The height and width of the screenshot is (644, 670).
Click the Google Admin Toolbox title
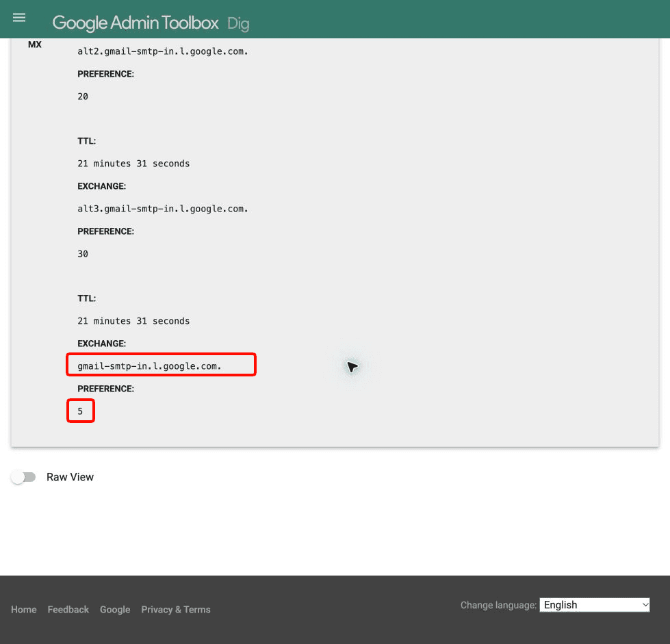pos(136,23)
